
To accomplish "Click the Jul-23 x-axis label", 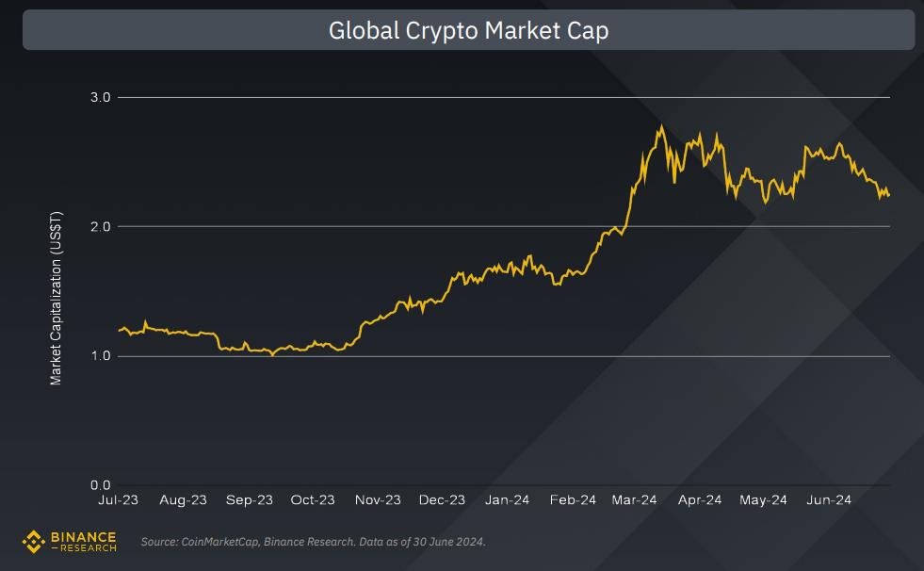I will point(119,500).
